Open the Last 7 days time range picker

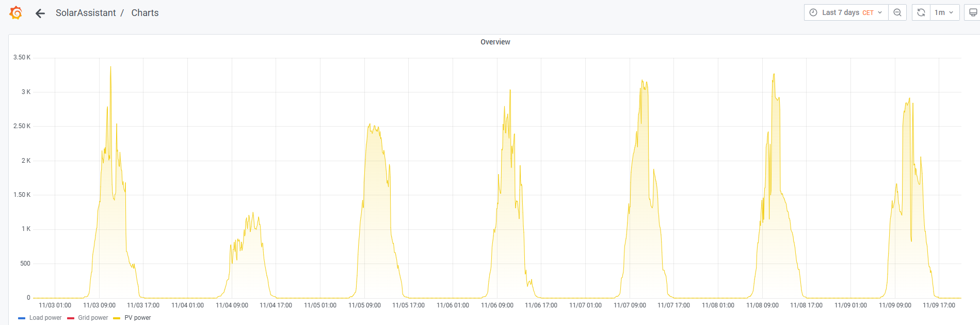(846, 12)
